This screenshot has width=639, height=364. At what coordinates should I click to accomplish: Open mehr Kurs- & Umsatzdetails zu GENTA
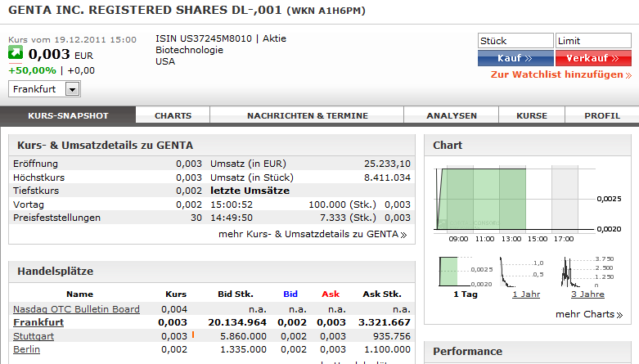313,234
